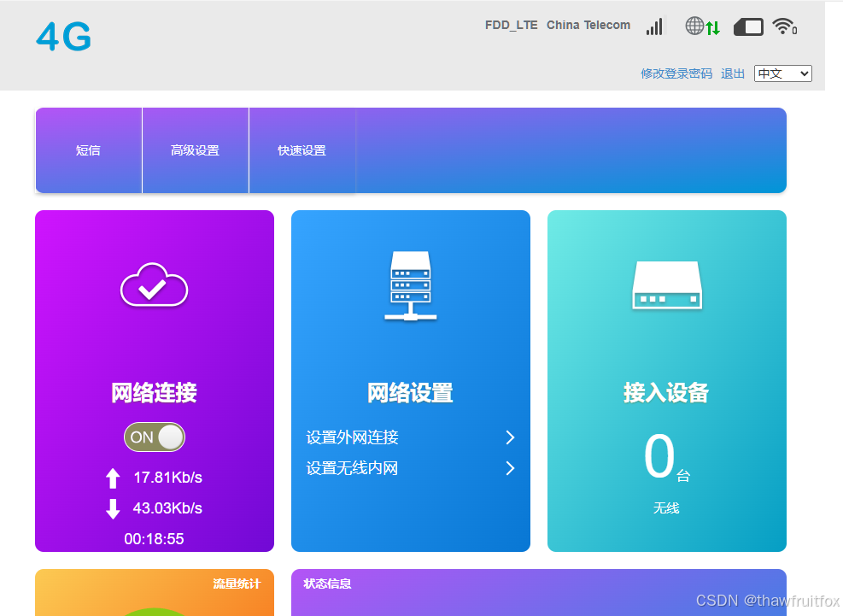
Task: Click the China Telecom operator label
Action: 588,26
